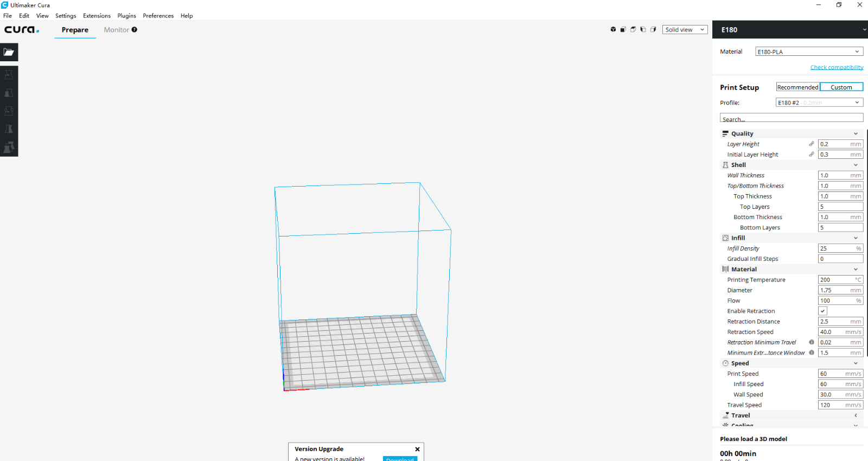Open the Material E180-PLA dropdown
Screen dimensions: 868x461
(x=809, y=52)
